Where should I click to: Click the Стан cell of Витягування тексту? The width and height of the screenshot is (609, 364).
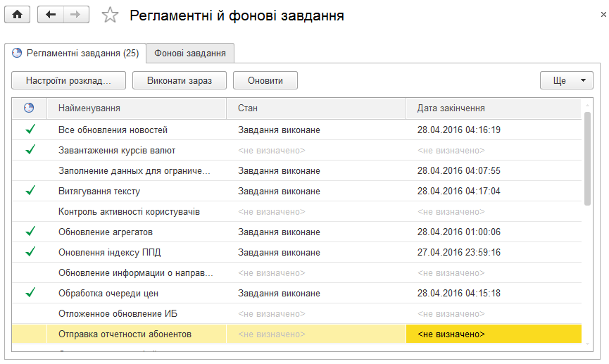click(x=315, y=191)
